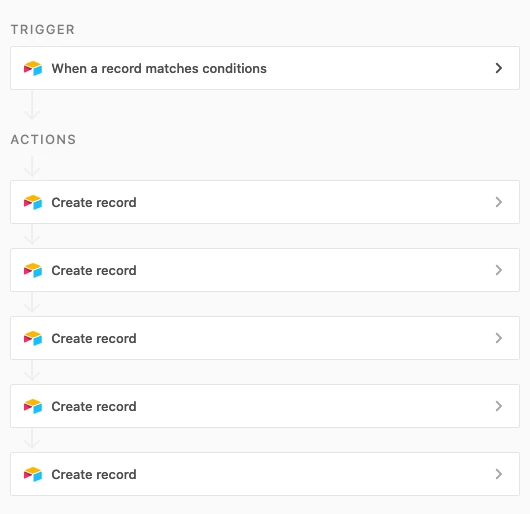The height and width of the screenshot is (514, 530).
Task: Expand the third Create record action chevron
Action: (x=499, y=338)
